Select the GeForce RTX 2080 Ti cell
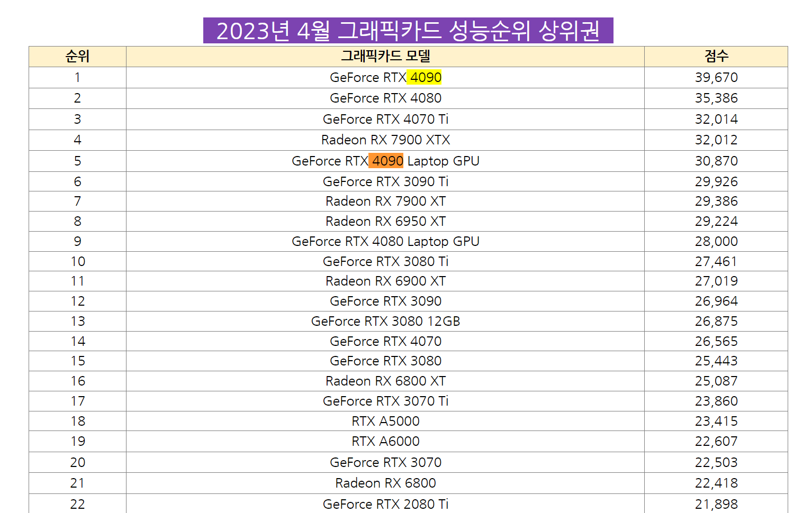812x513 pixels. 385,504
